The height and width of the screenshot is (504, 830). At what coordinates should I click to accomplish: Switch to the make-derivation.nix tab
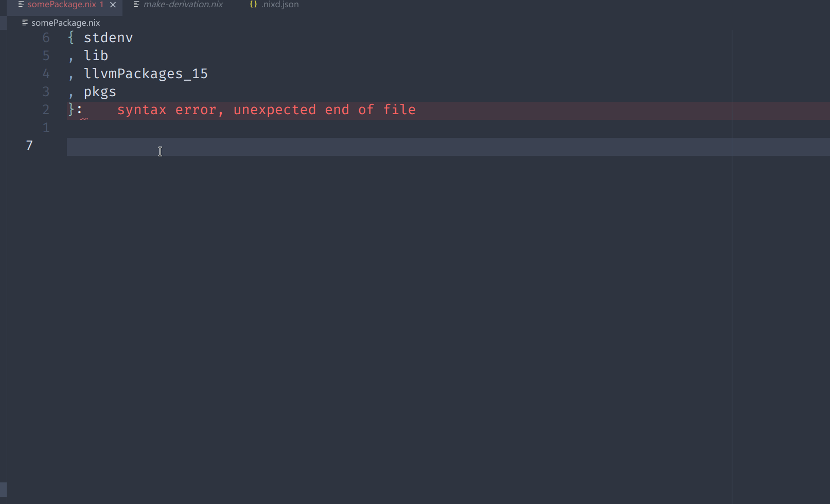[183, 5]
